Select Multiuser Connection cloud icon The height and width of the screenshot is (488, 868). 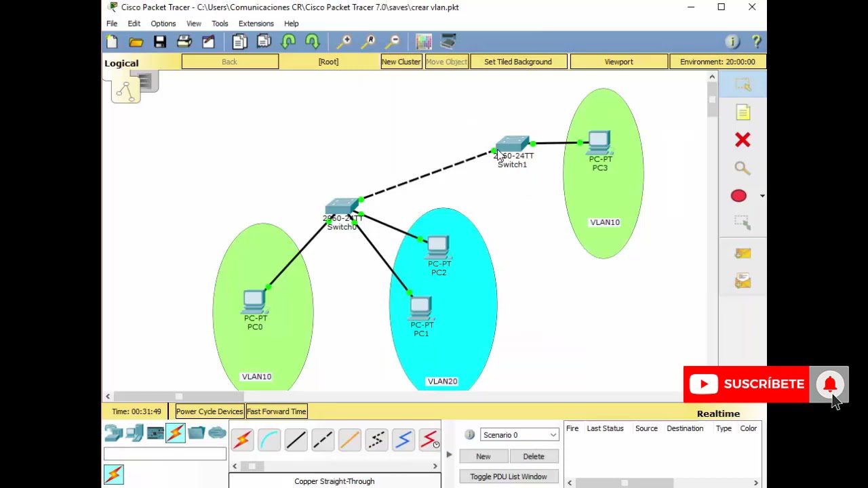coord(217,432)
